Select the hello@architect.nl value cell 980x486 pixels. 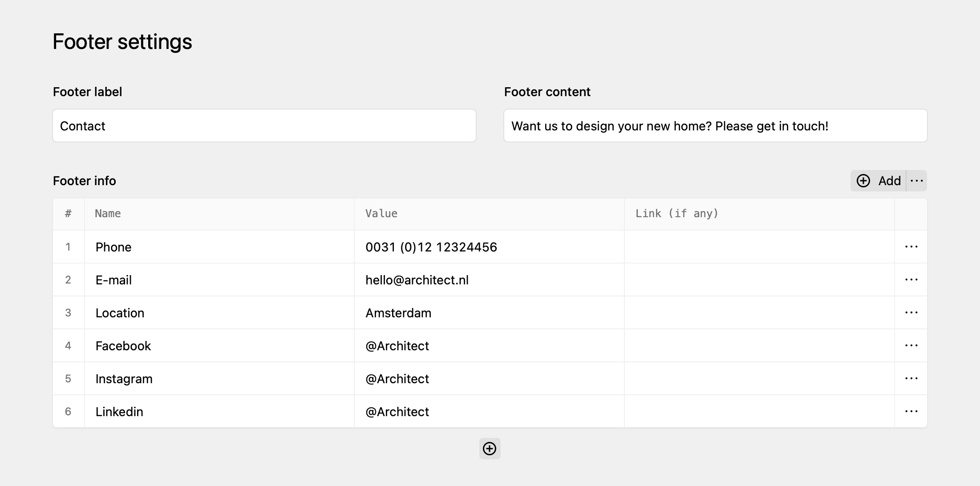pyautogui.click(x=489, y=280)
